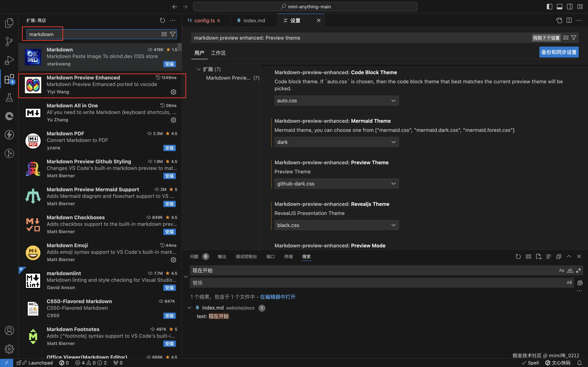Click the 备份和同步设置 button
Viewport: 588px width, 367px height.
point(559,52)
